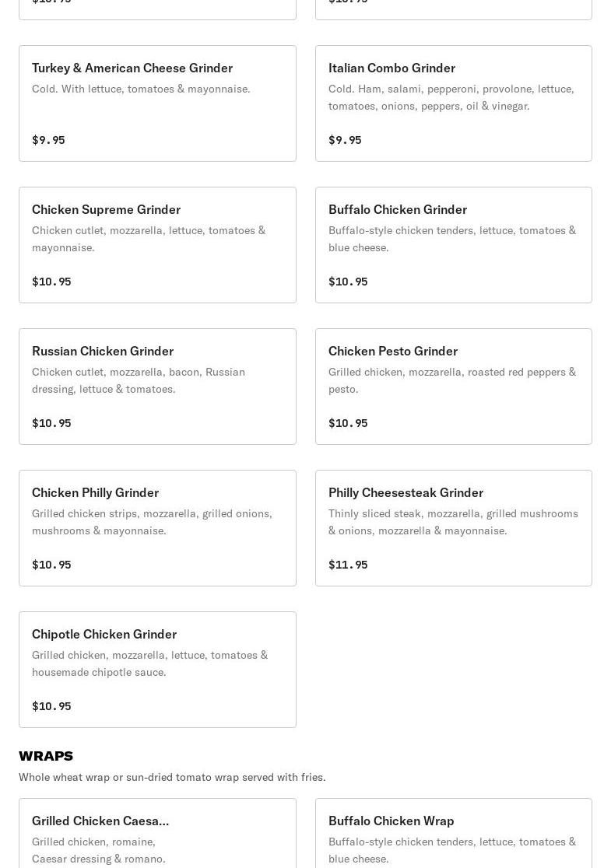The width and height of the screenshot is (611, 868).
Task: Click the $11.95 Philly Cheesesteak price
Action: [348, 565]
